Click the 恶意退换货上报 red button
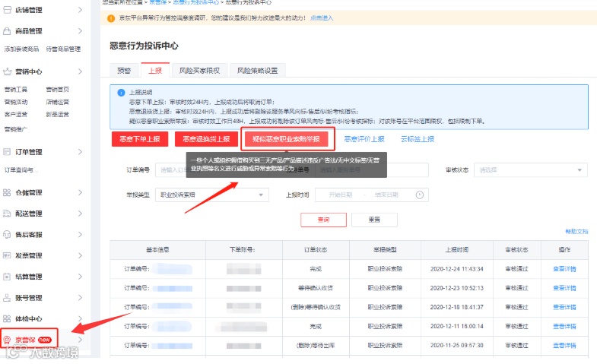This screenshot has height=364, width=597. click(206, 139)
